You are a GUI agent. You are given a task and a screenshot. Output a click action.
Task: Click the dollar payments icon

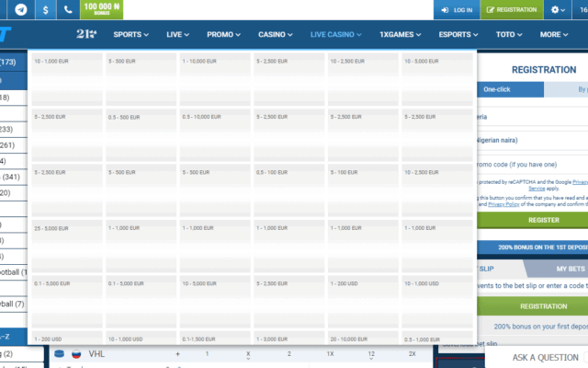click(x=45, y=9)
